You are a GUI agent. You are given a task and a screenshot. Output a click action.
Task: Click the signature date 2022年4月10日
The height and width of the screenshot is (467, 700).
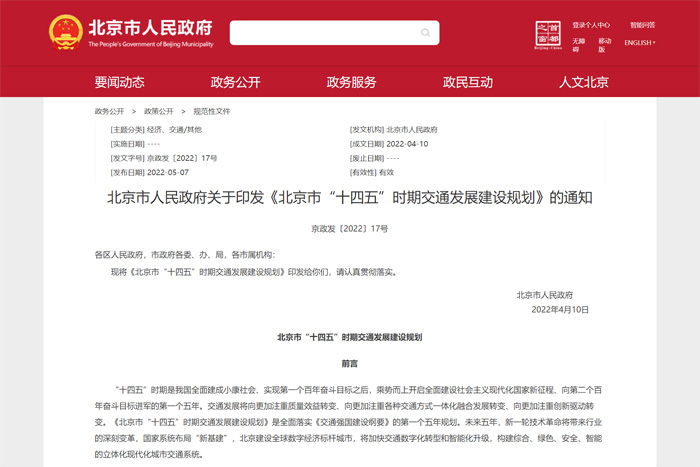560,309
